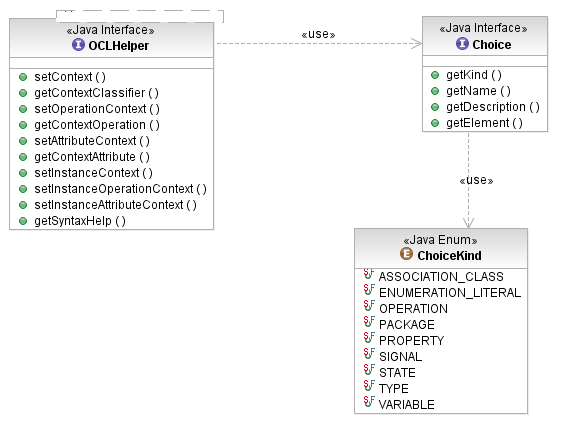
Task: Click the empty attributes compartment of OCLHelper
Action: coord(111,63)
